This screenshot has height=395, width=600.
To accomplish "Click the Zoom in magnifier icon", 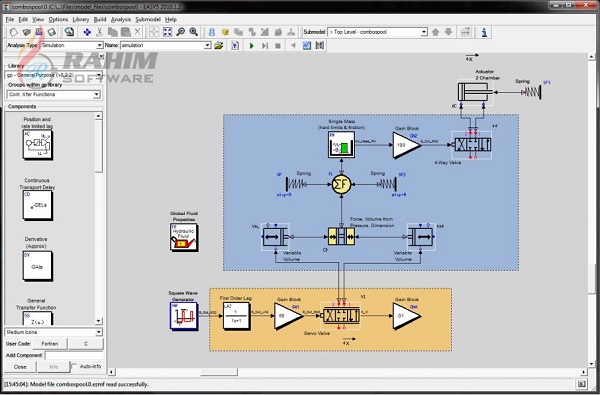I will click(x=194, y=32).
